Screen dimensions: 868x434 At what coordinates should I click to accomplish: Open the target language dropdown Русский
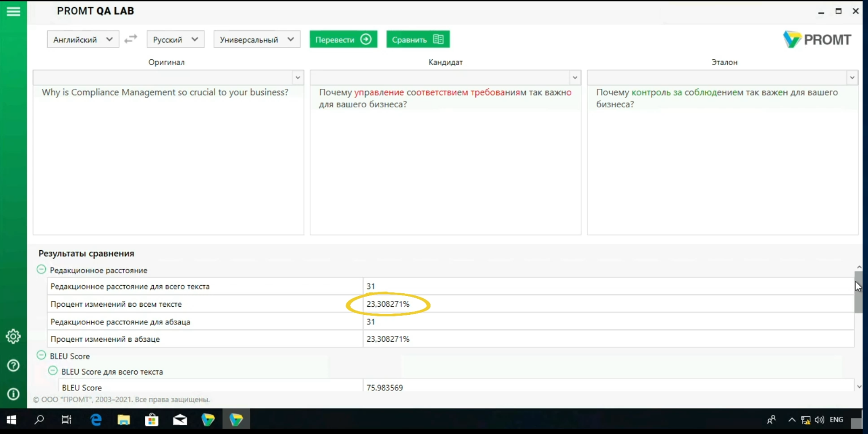tap(175, 39)
